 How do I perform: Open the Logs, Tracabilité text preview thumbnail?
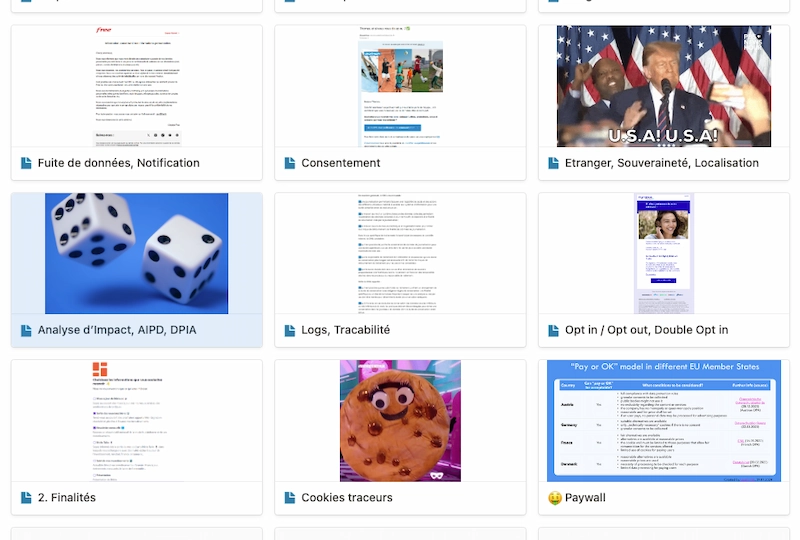[400, 253]
